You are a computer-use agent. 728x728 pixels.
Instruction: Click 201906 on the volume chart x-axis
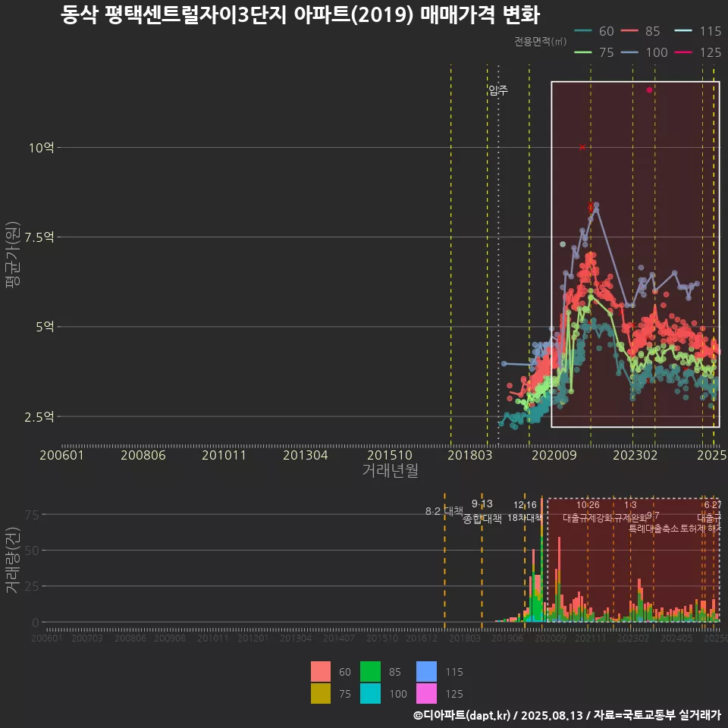507,639
